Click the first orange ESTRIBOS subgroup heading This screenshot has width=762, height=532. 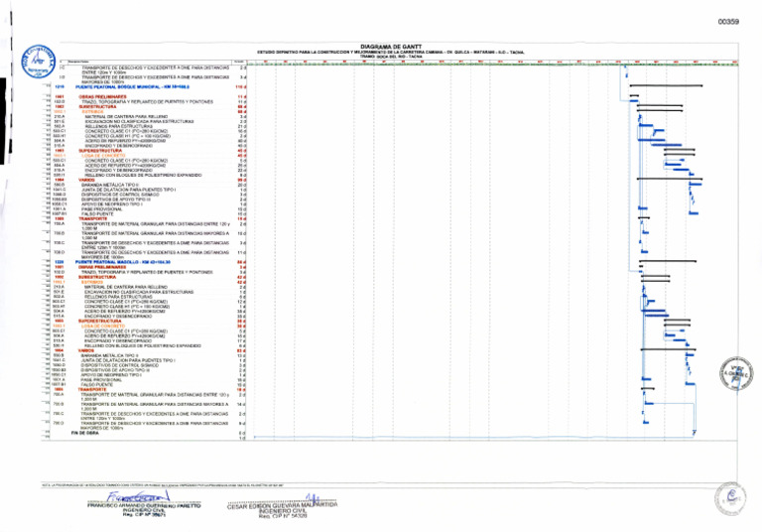click(92, 111)
